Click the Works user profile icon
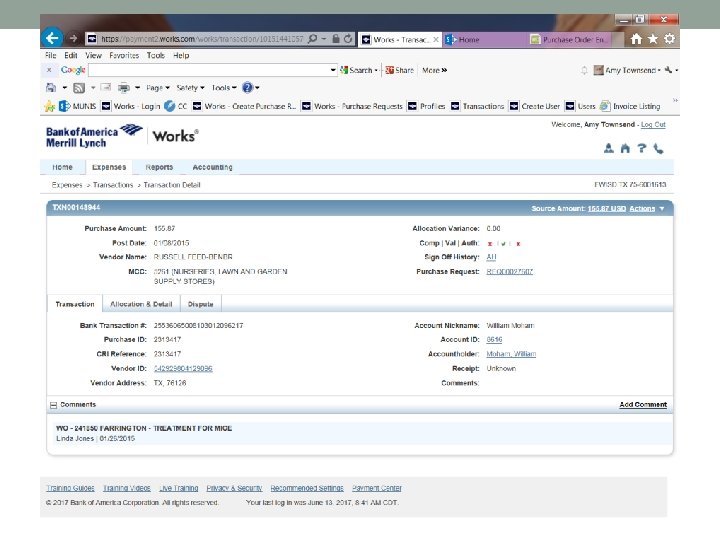The height and width of the screenshot is (540, 720). tap(608, 148)
